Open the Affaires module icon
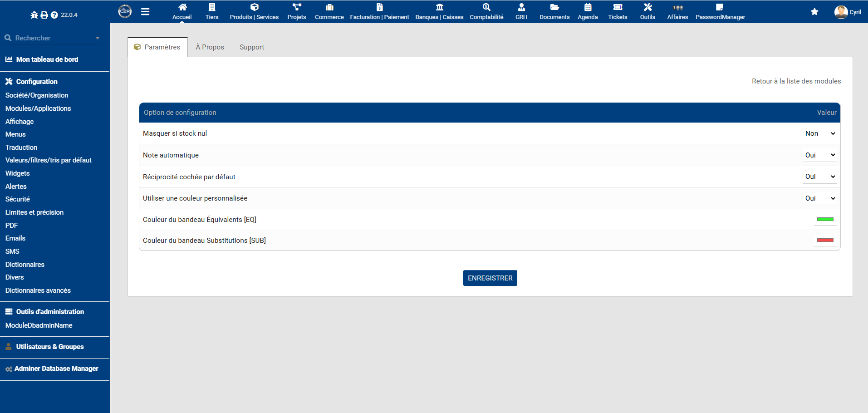Screen dimensions: 868x413 [x=678, y=7]
